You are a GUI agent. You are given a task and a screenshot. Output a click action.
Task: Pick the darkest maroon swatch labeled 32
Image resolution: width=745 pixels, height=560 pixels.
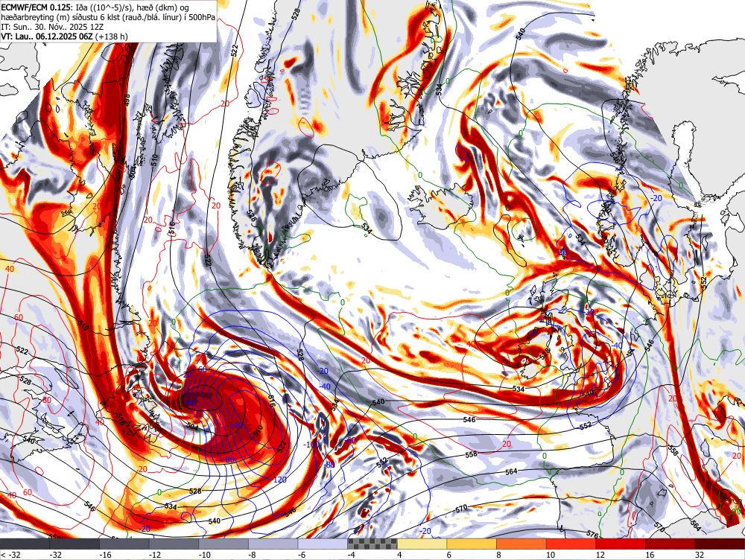coord(720,544)
